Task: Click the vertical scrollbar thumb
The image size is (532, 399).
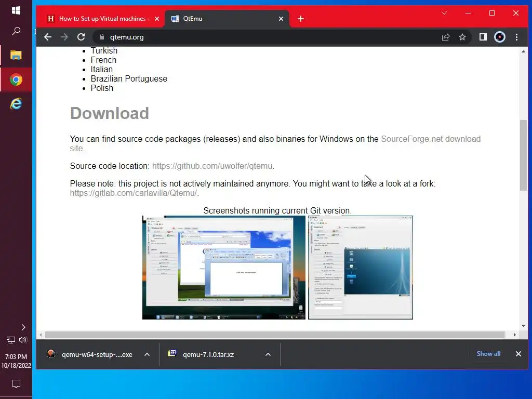Action: pyautogui.click(x=523, y=155)
